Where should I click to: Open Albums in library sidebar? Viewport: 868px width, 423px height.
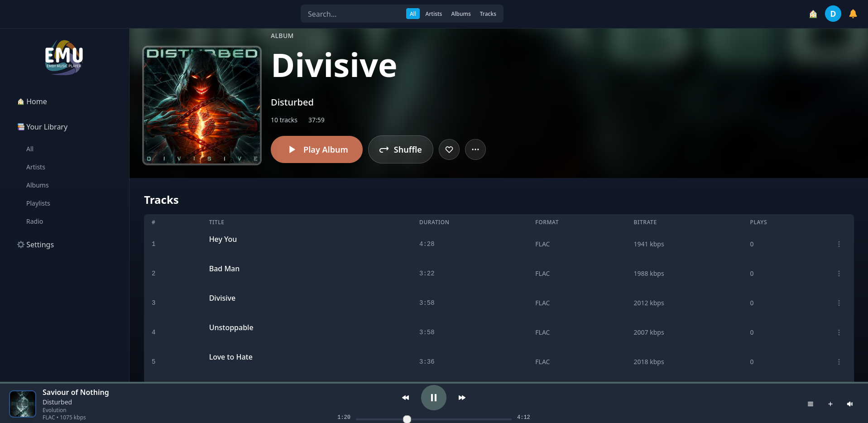(37, 185)
